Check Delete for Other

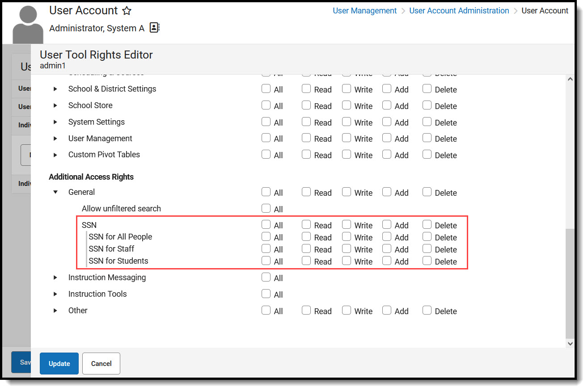427,310
